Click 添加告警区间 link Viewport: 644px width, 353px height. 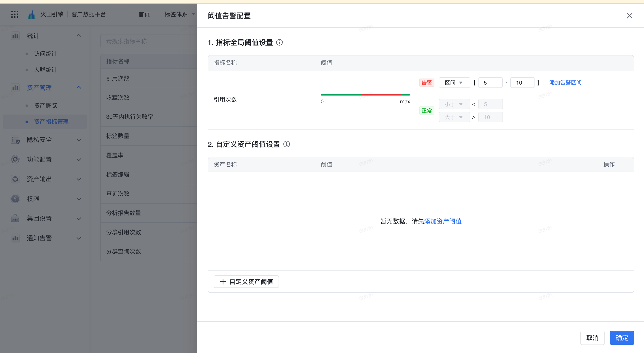point(565,83)
